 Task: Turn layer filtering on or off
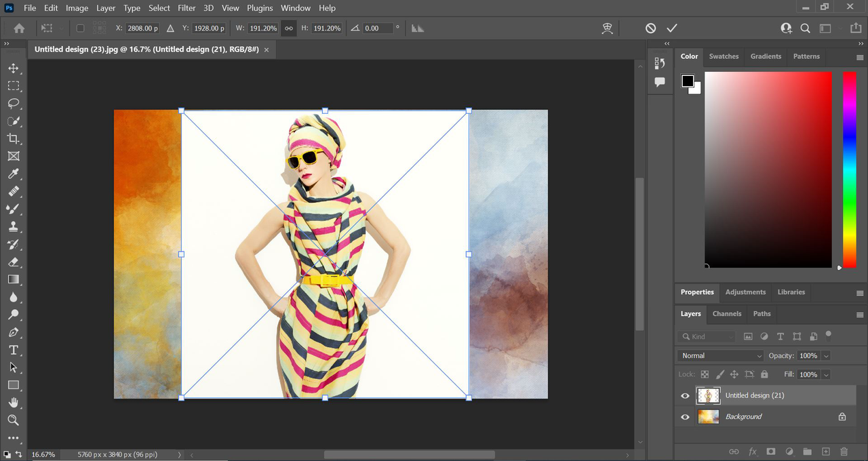pos(828,334)
